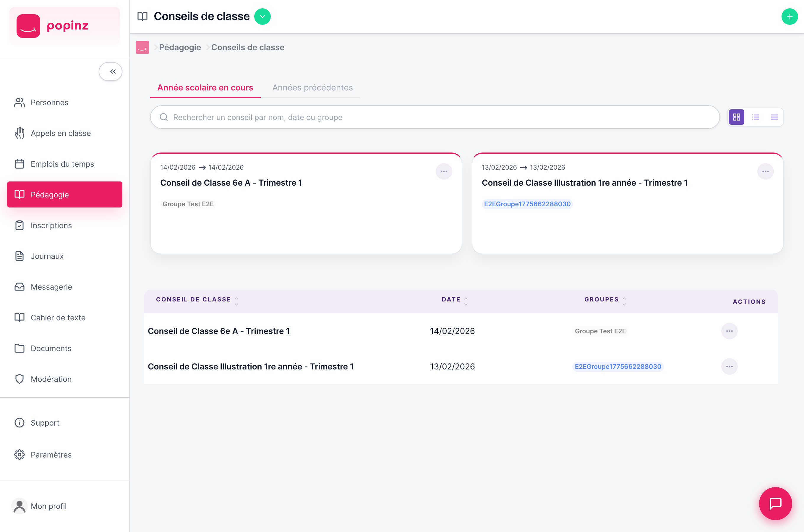Go to Emplois du temps
This screenshot has height=532, width=804.
click(64, 164)
